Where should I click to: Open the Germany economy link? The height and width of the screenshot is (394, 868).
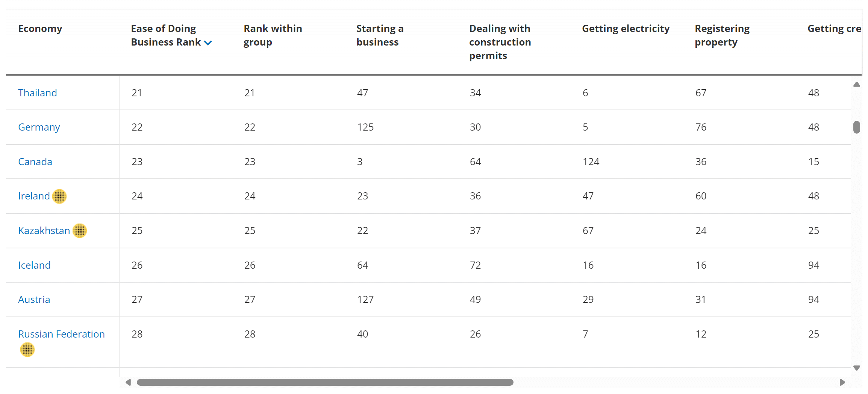click(39, 127)
